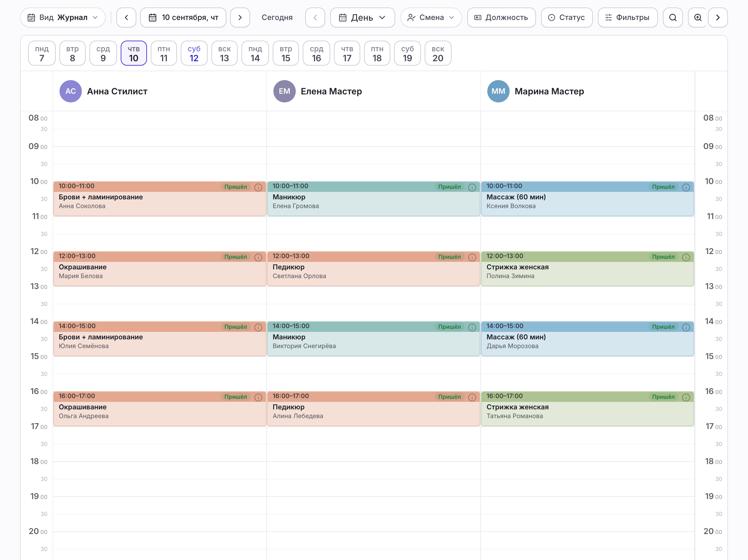Open info icon on Ксения Волкова appointment
Image resolution: width=748 pixels, height=560 pixels.
(x=686, y=187)
